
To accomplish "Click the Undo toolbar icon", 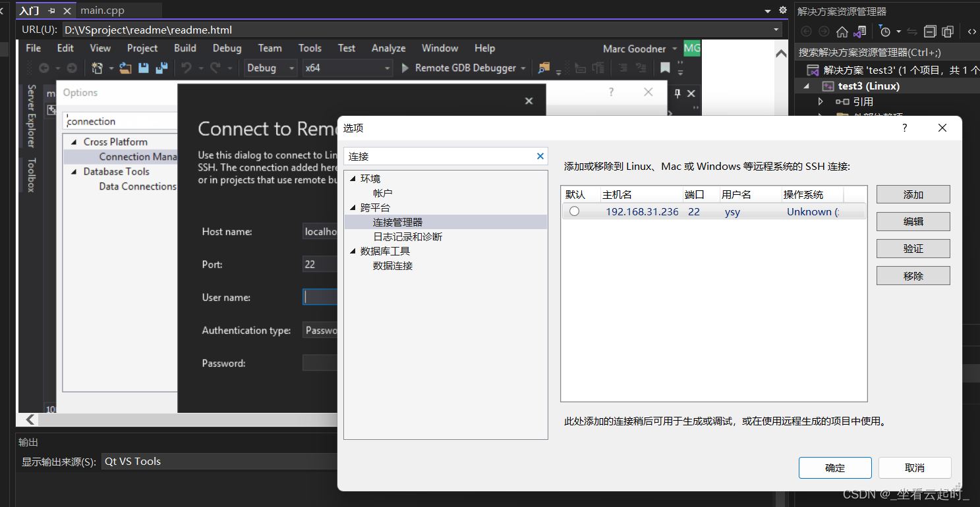I will pos(186,68).
